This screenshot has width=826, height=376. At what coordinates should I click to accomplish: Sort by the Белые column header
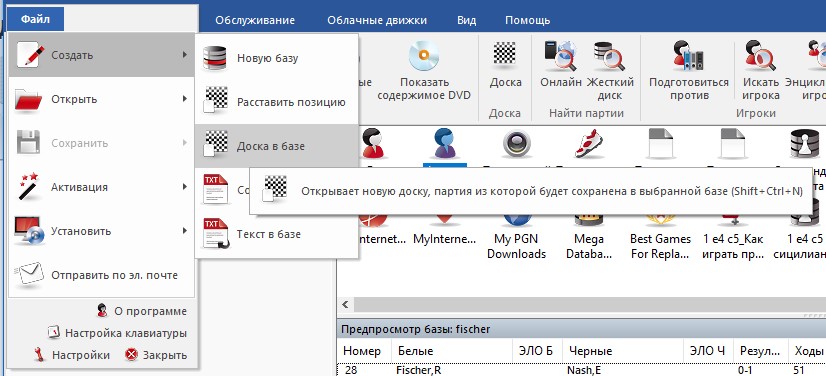[452, 351]
